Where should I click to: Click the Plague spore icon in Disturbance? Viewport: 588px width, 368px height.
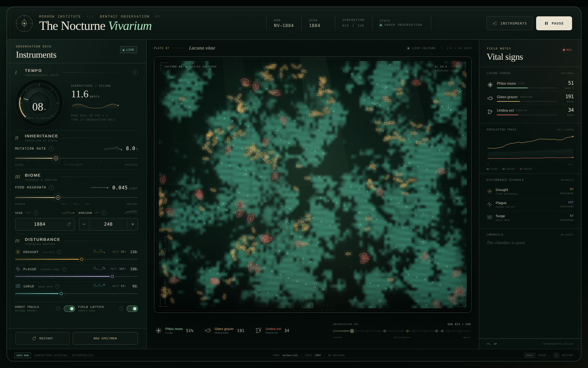pyautogui.click(x=18, y=269)
